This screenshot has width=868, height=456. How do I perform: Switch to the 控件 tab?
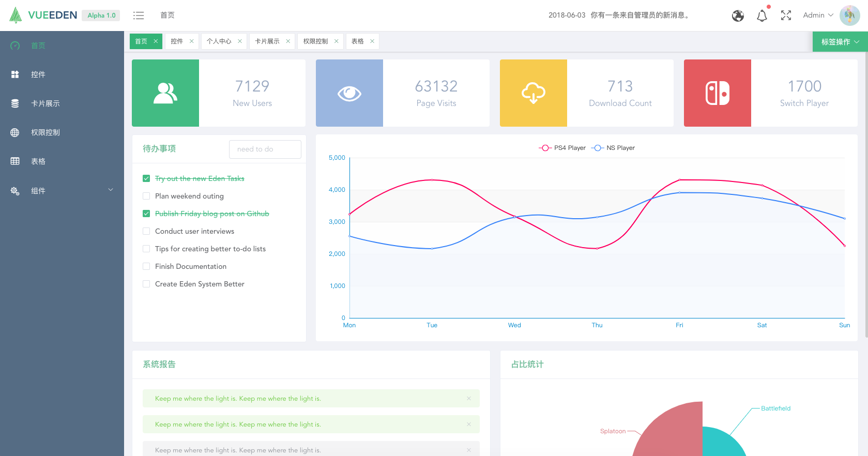(x=177, y=41)
